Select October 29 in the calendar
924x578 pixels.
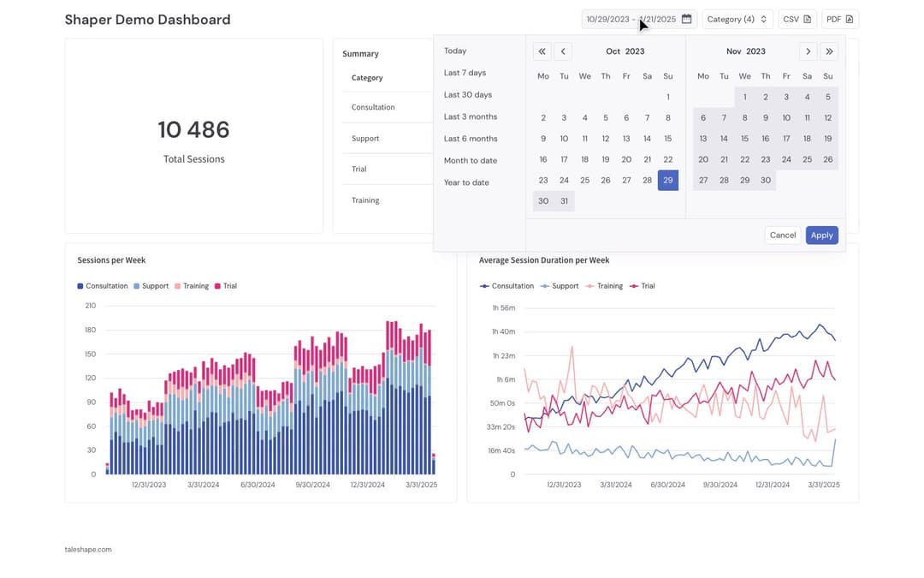point(667,181)
